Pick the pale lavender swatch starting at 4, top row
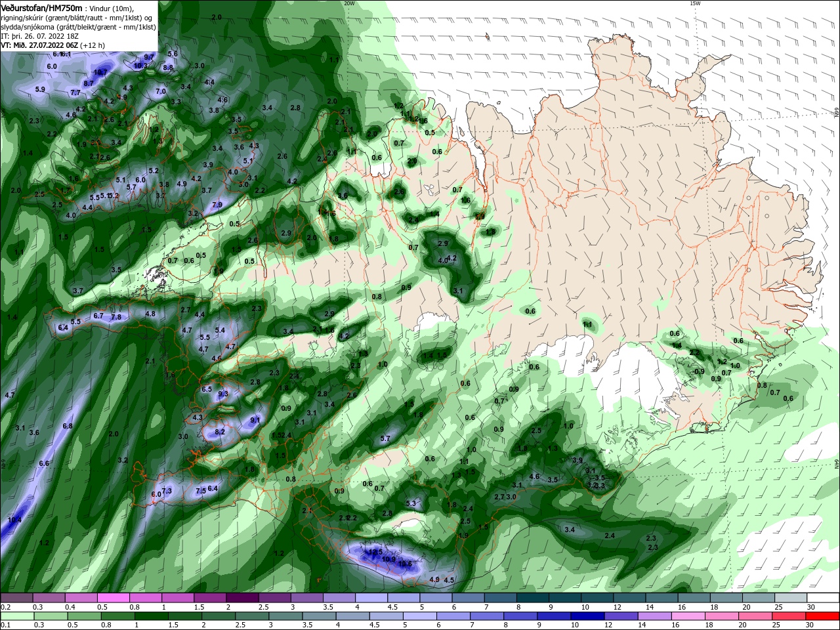The image size is (840, 630). tap(371, 598)
